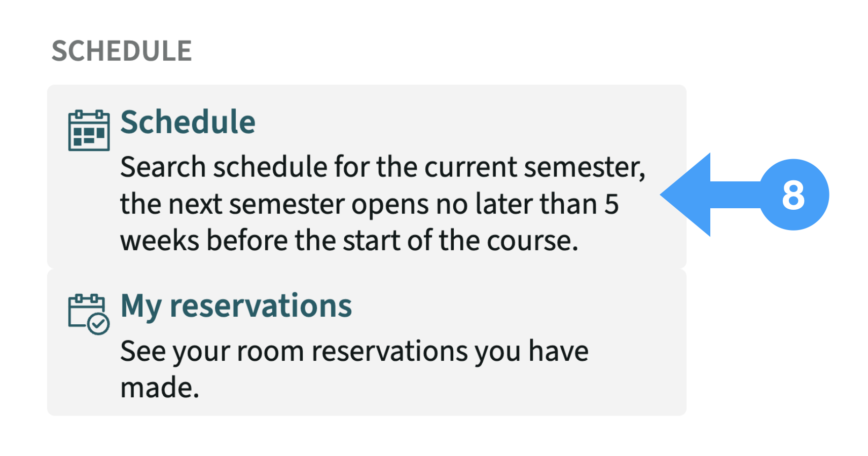
Task: Click the dark grid squares inside Schedule icon
Action: pos(89,136)
